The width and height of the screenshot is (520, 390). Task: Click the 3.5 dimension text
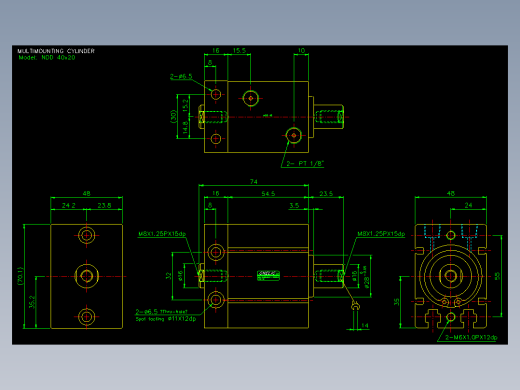294,206
